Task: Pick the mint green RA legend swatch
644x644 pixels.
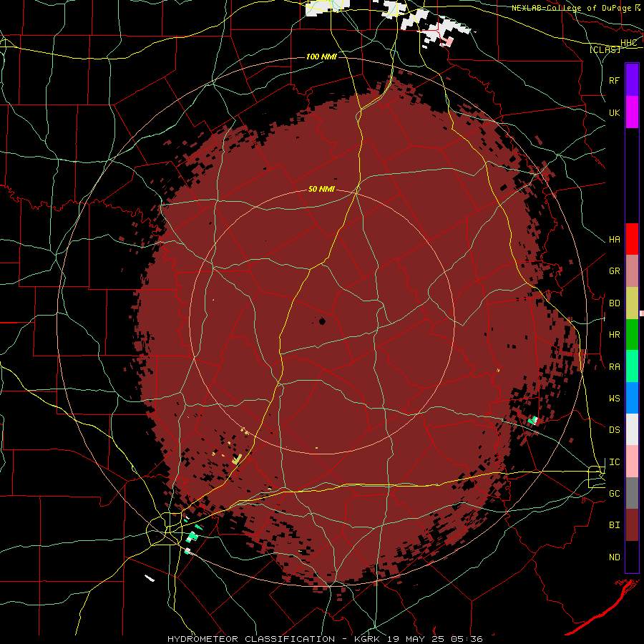Action: pyautogui.click(x=632, y=366)
